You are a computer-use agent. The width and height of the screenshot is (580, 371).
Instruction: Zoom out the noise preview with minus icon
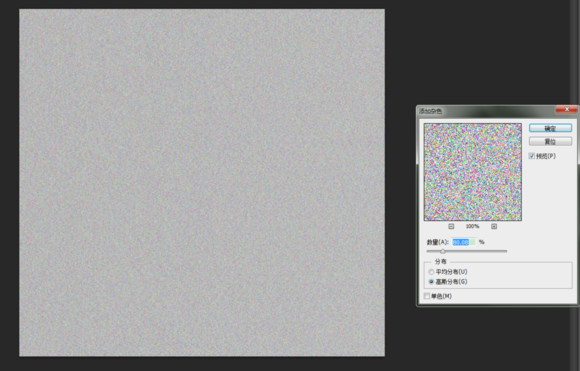451,226
